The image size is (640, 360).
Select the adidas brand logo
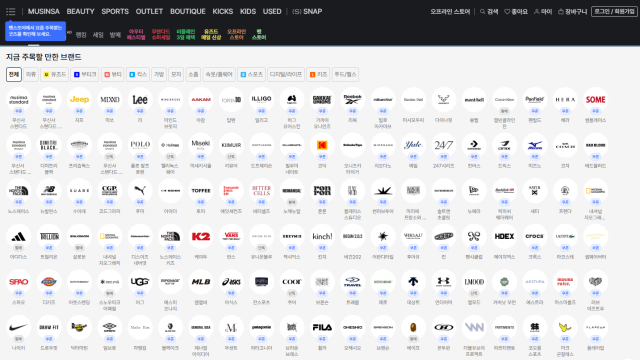18,236
